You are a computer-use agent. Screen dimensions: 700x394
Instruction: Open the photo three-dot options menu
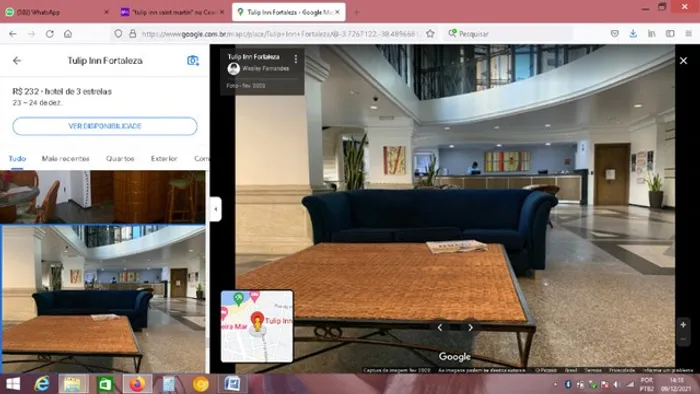pyautogui.click(x=296, y=59)
